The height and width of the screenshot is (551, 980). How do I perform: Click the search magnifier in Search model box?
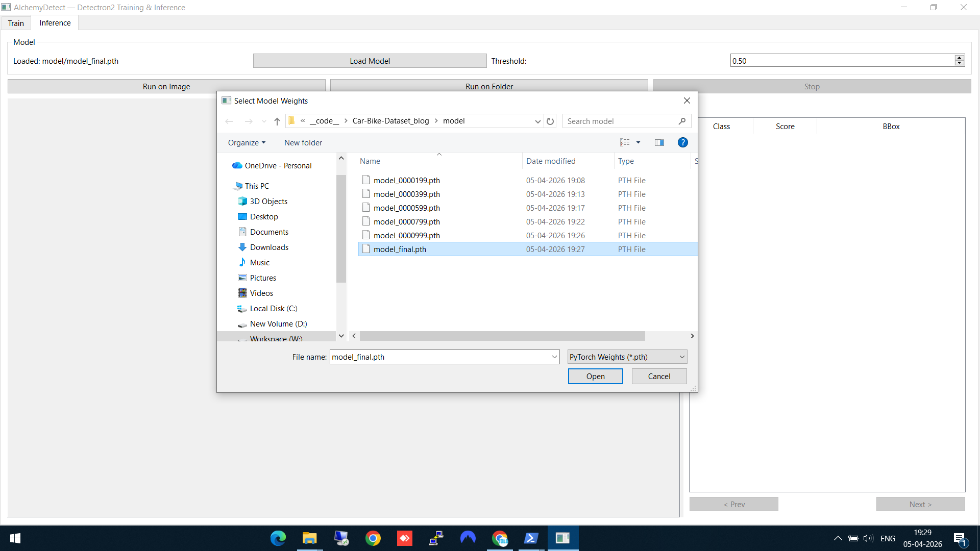pyautogui.click(x=682, y=121)
